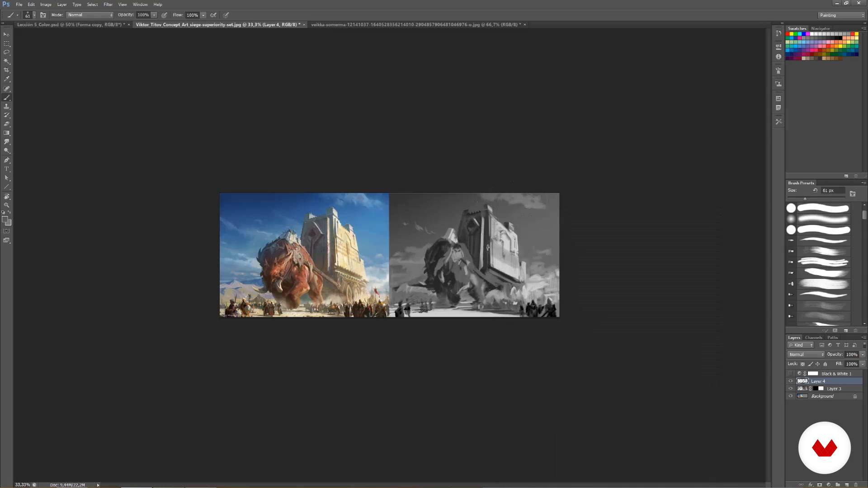The image size is (868, 488).
Task: Open layer filter Kind dropdown
Action: [x=801, y=345]
